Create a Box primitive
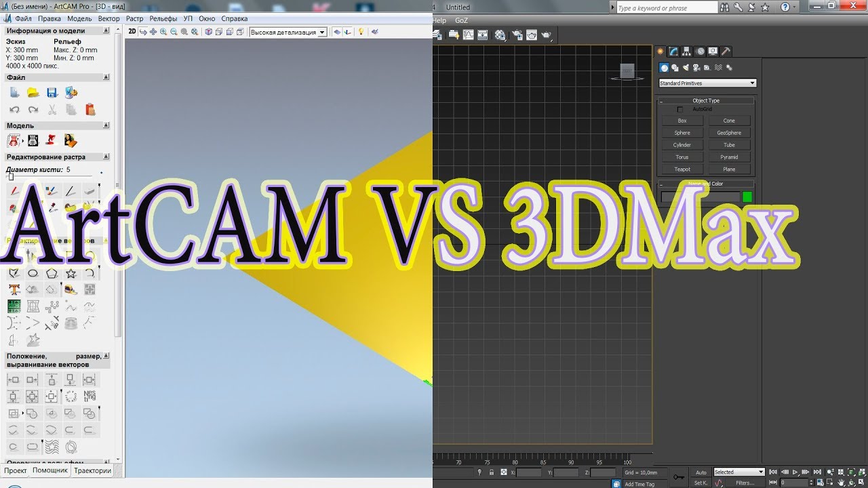 (x=682, y=121)
